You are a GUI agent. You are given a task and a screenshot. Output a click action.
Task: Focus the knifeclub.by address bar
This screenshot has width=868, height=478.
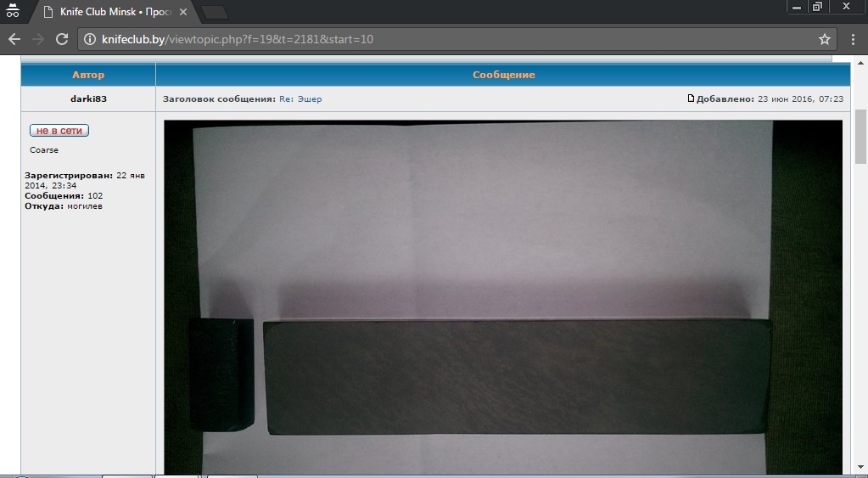point(424,39)
